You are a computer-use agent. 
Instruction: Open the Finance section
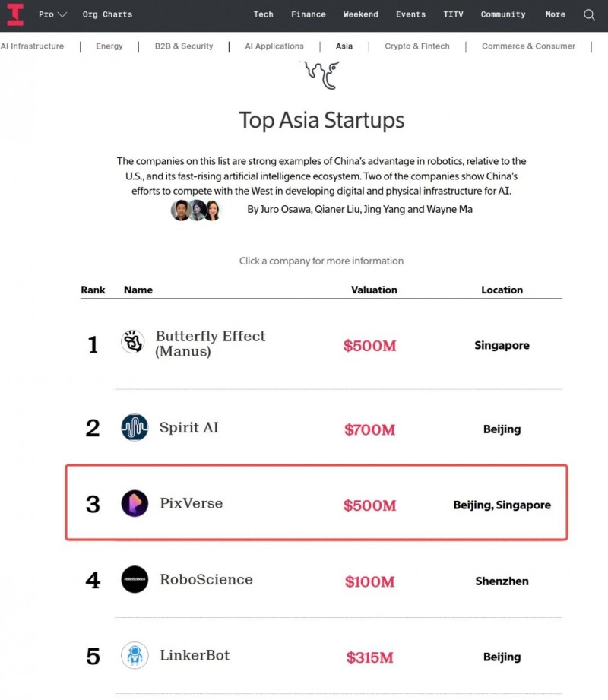click(308, 14)
